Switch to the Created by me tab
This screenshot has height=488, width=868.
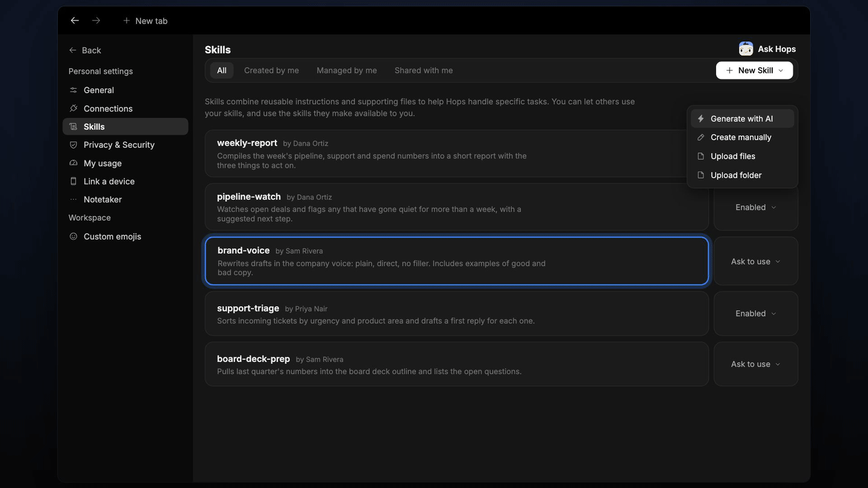[271, 70]
